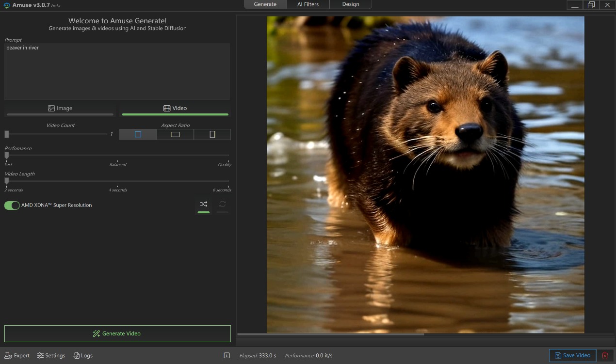
Task: Open the AI Filters tab
Action: click(308, 4)
